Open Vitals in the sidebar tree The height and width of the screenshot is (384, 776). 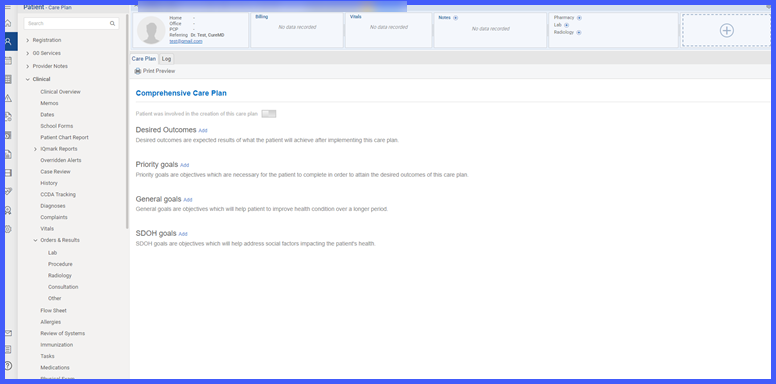[x=47, y=229]
